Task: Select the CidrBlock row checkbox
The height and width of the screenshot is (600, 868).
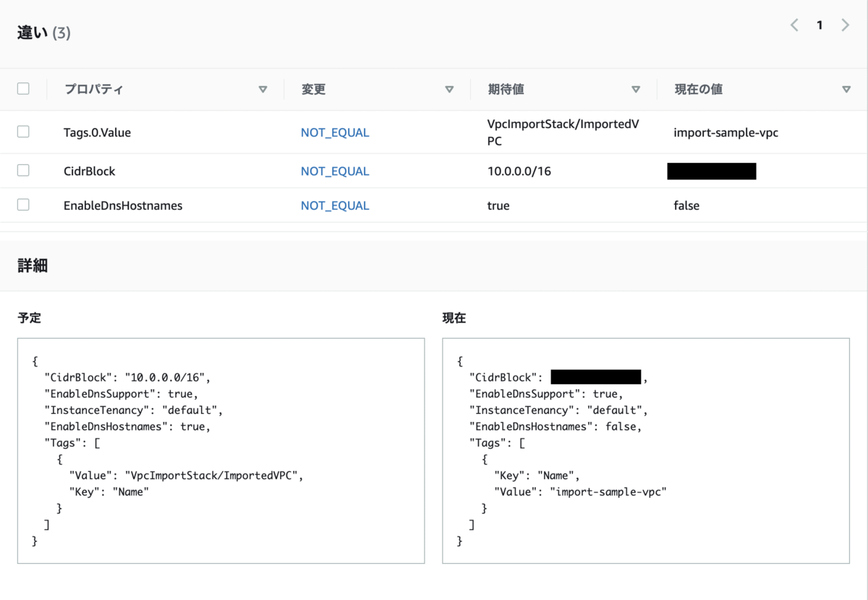Action: tap(23, 171)
